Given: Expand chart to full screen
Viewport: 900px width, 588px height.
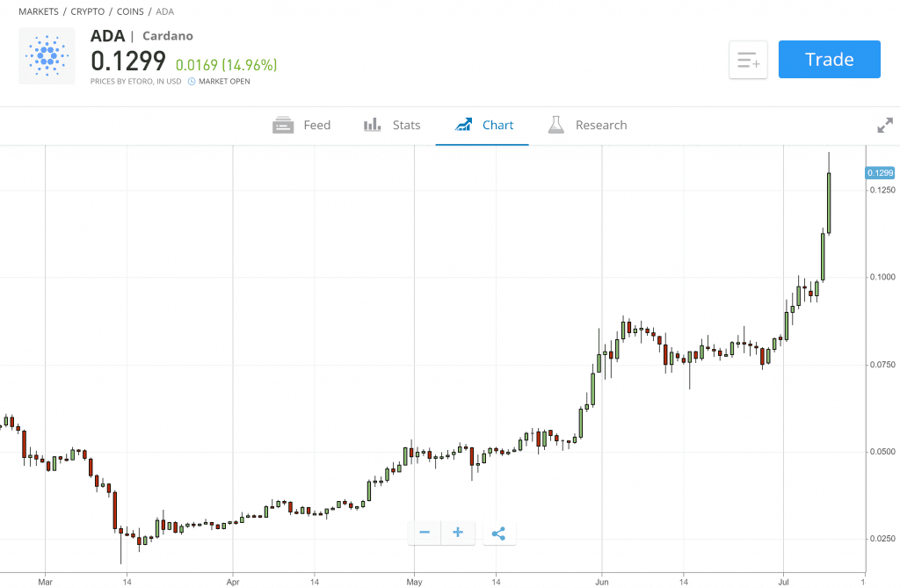Looking at the screenshot, I should 884,126.
